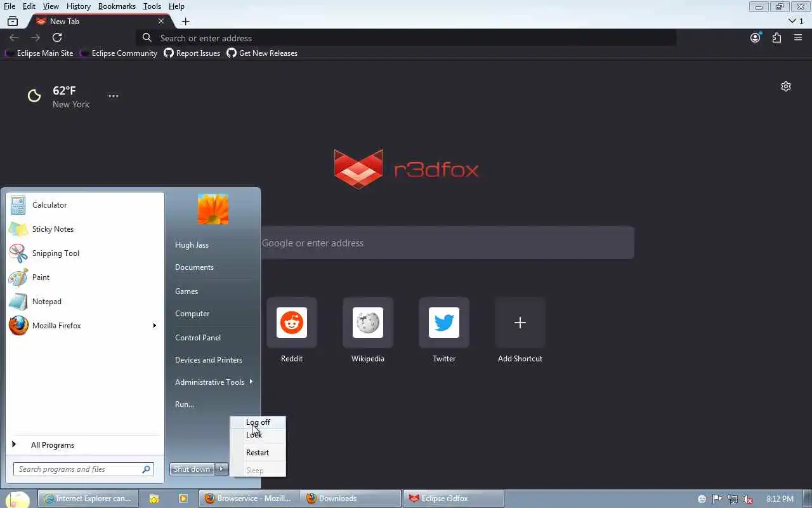Open the Help menu

click(176, 6)
